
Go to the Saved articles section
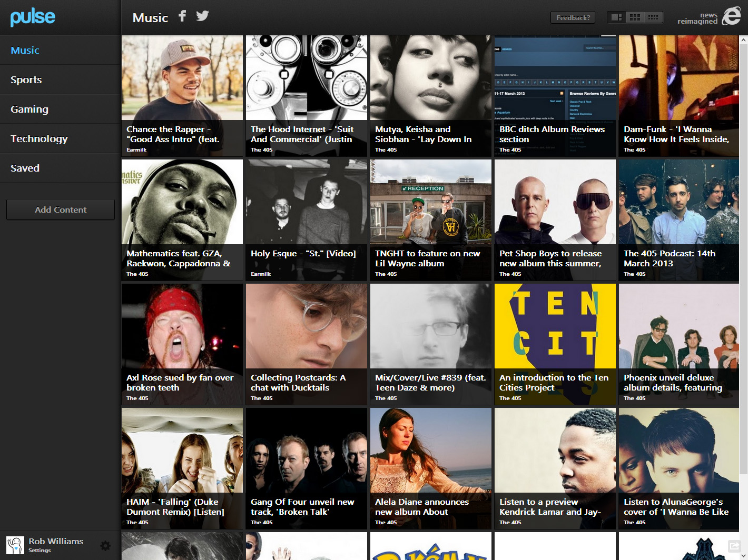[x=60, y=168]
